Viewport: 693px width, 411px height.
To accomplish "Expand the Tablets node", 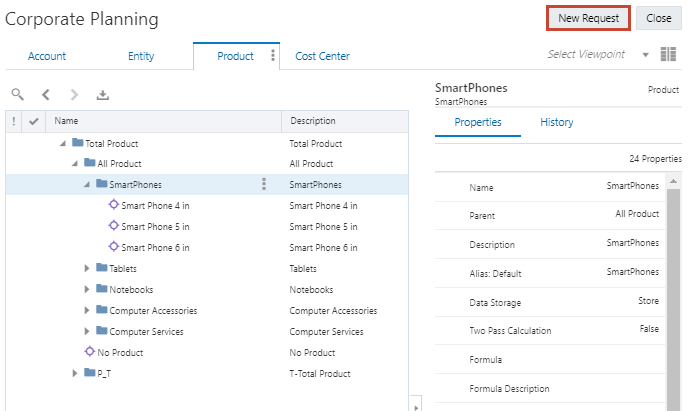I will (x=87, y=268).
